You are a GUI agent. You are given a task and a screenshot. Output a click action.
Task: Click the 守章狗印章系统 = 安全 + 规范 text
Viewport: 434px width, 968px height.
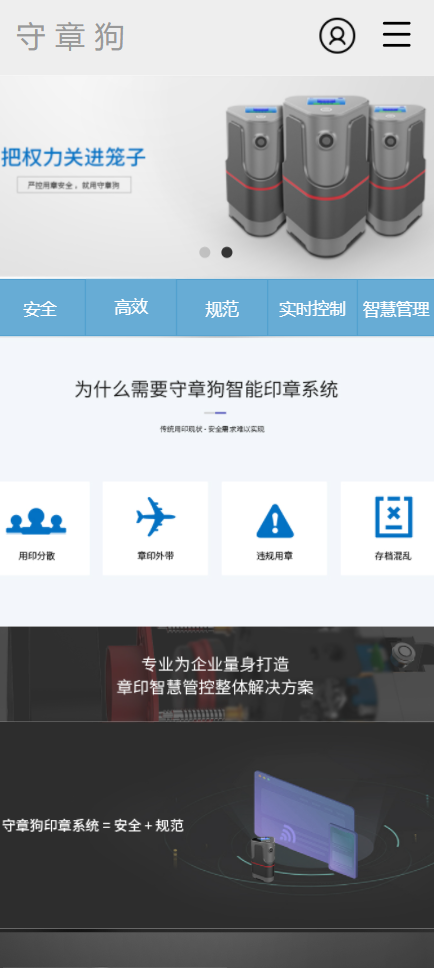(x=93, y=825)
